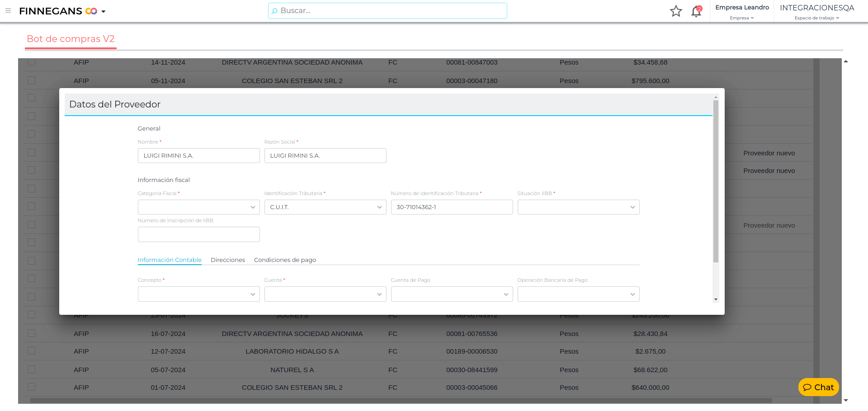Switch to the Direcciones tab
Viewport: 868px width, 411px height.
click(228, 260)
